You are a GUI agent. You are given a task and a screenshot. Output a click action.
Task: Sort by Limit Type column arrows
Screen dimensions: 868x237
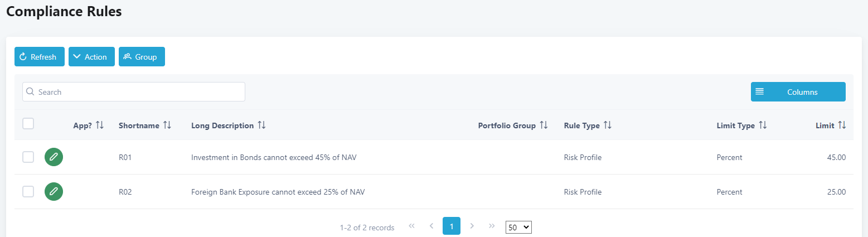click(x=763, y=125)
